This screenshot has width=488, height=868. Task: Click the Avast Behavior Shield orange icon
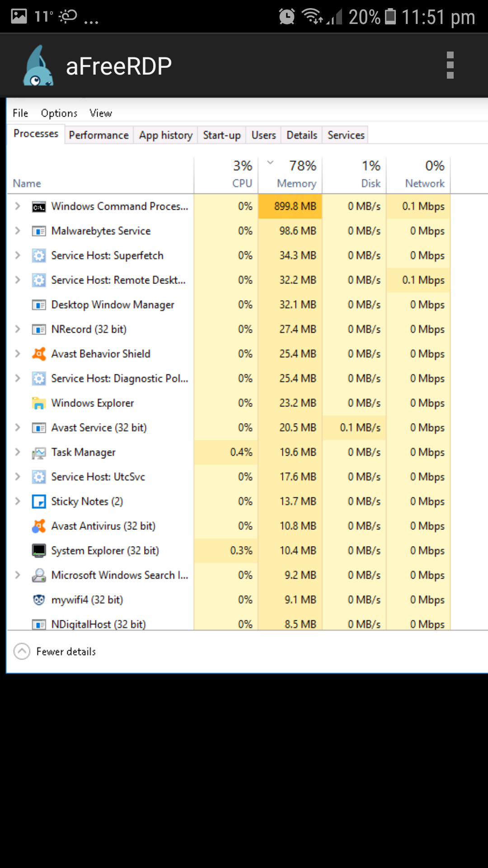coord(39,354)
